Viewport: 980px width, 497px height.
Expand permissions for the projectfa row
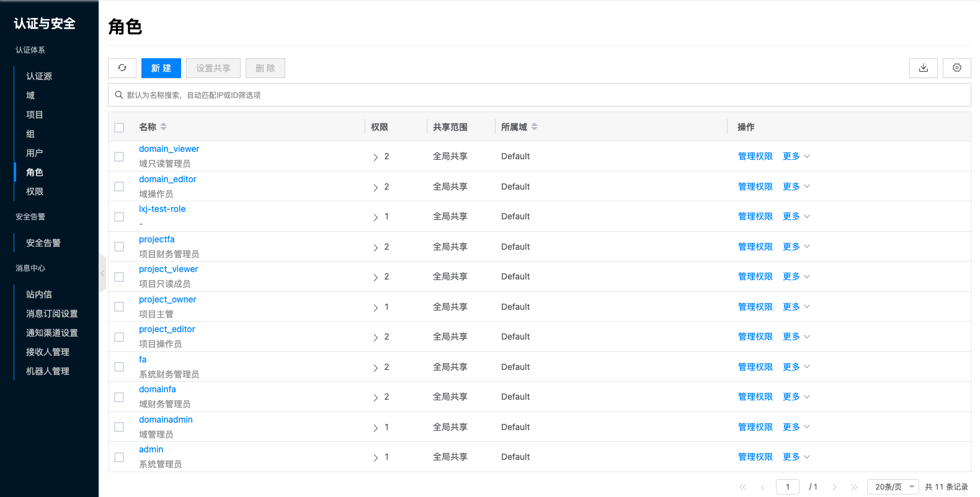(376, 247)
